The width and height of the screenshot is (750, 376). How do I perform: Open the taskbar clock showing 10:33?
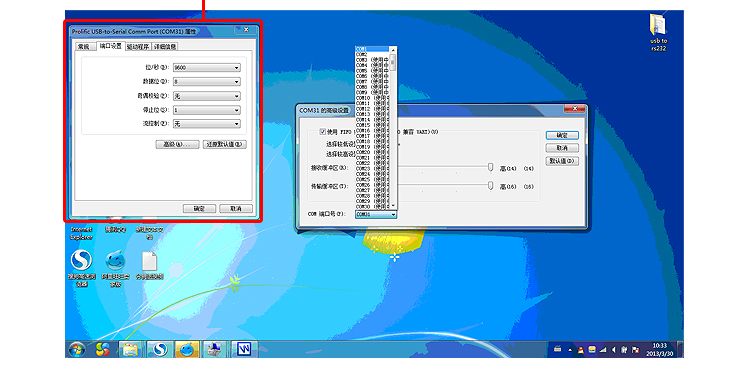point(660,349)
